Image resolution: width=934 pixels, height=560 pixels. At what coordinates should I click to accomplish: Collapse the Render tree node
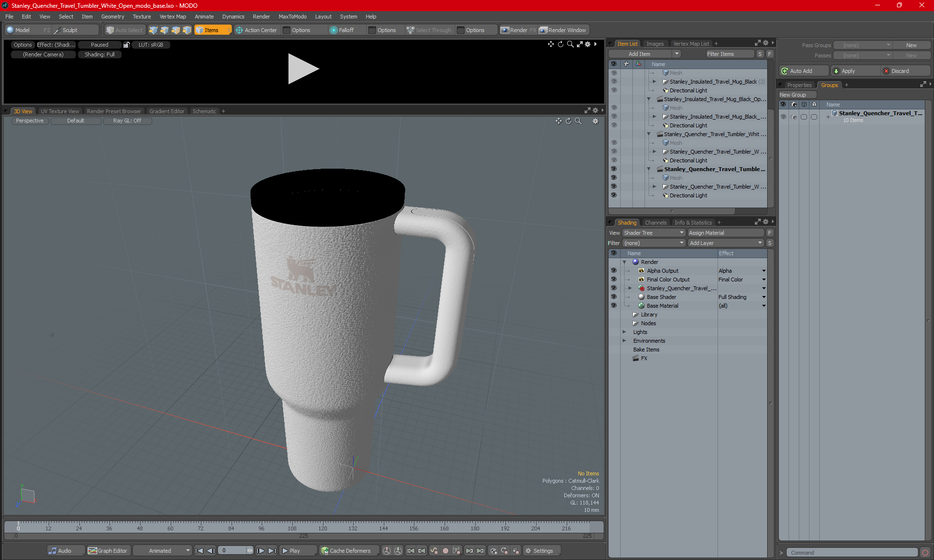tap(625, 262)
